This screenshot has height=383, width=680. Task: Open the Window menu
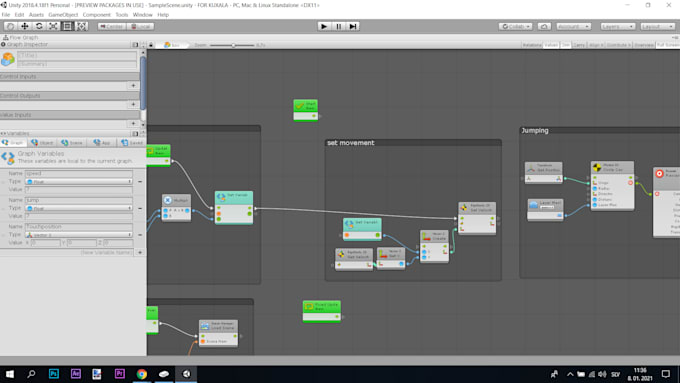[x=142, y=15]
